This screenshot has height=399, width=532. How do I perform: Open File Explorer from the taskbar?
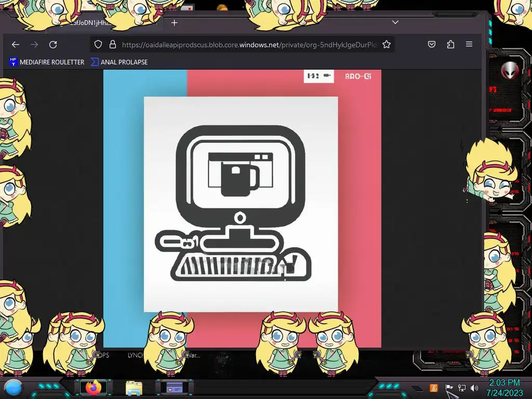pyautogui.click(x=134, y=388)
